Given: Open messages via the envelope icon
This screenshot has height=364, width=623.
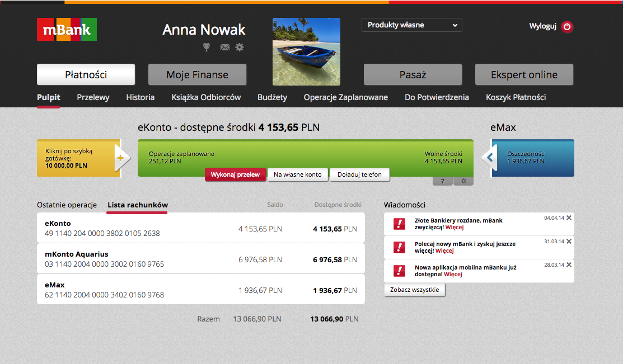Looking at the screenshot, I should [225, 48].
